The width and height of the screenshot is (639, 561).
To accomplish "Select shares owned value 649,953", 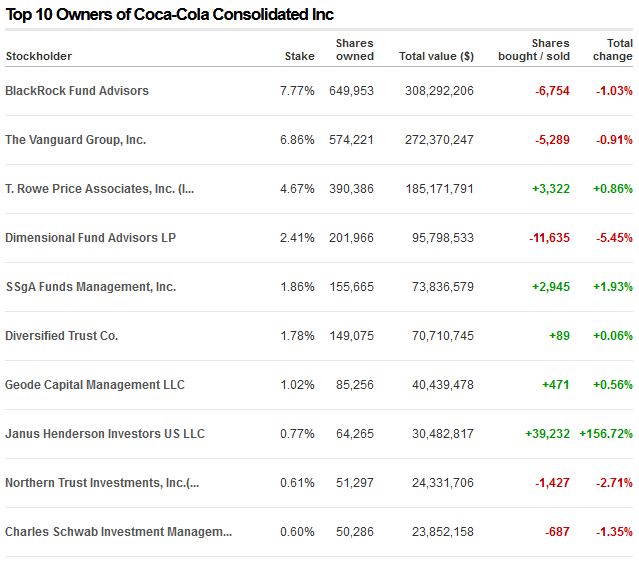I will [351, 90].
